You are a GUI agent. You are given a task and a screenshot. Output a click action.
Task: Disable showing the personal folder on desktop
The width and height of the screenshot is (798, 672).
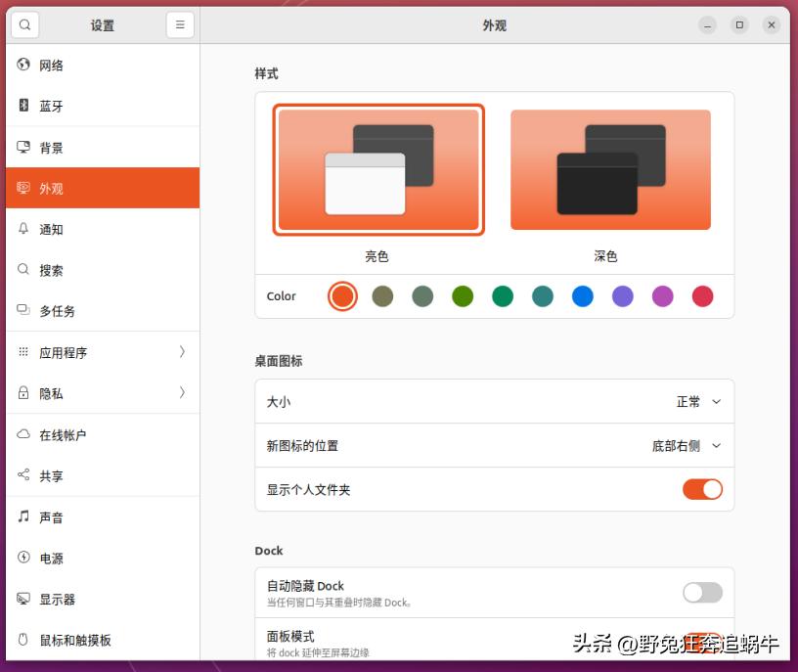point(701,489)
